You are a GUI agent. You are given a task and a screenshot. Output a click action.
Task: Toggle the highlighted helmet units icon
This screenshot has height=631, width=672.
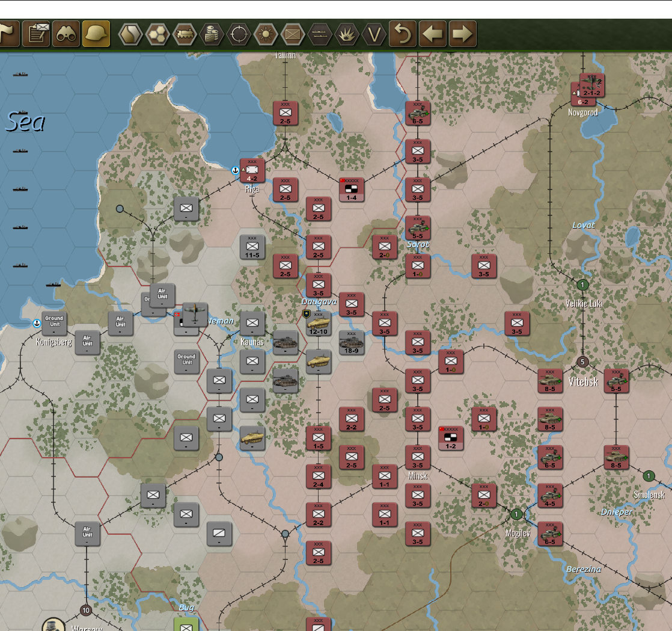(96, 34)
